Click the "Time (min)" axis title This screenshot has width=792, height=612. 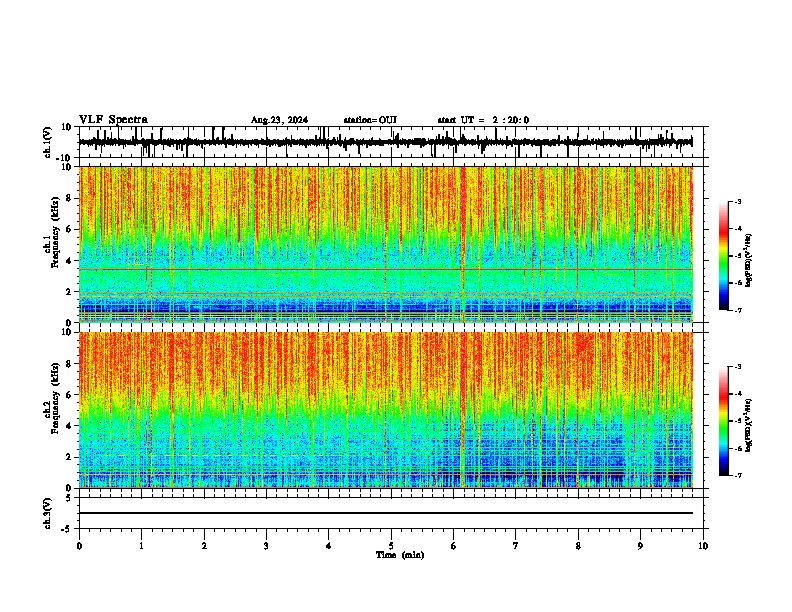(x=400, y=555)
